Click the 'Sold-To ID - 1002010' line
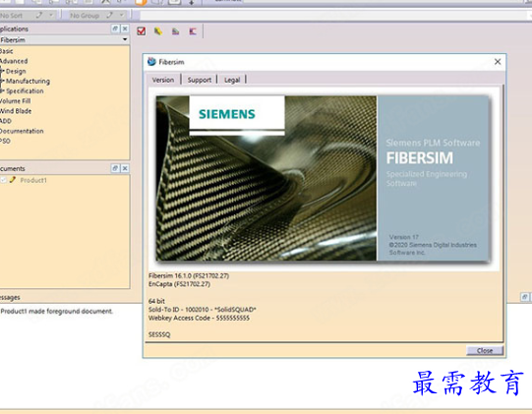This screenshot has width=532, height=414. click(203, 310)
